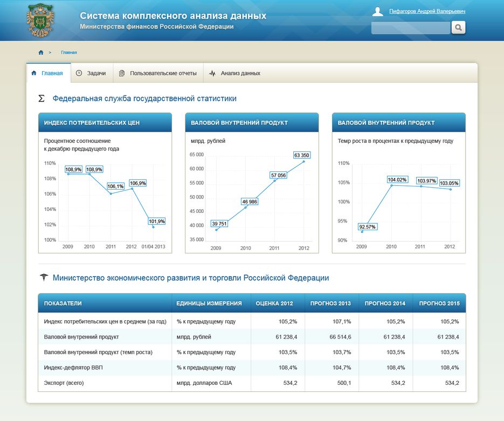Click the user profile silhouette icon

point(378,11)
